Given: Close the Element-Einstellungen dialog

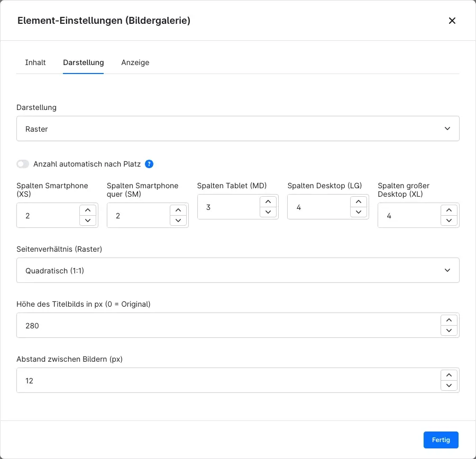Looking at the screenshot, I should pos(452,21).
